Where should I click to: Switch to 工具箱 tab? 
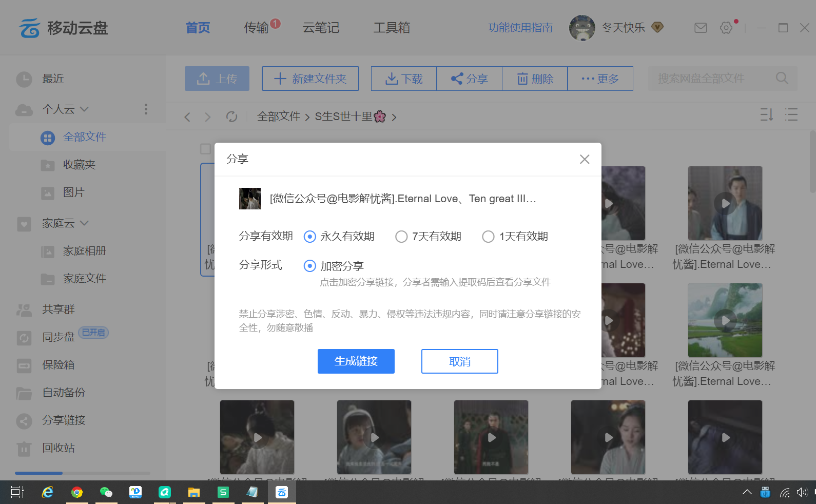tap(392, 28)
